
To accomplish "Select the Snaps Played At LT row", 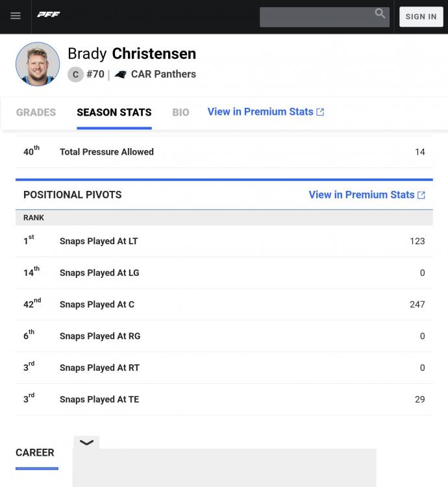I will click(x=224, y=241).
